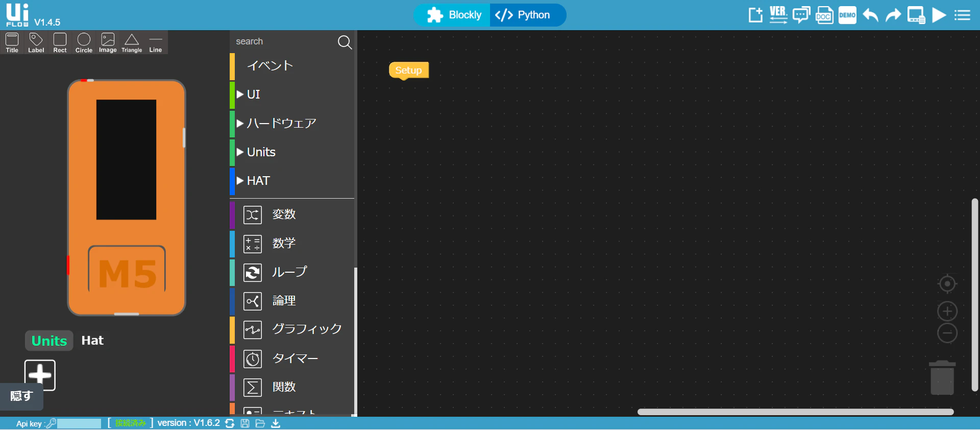Click the Api key input box

(79, 423)
